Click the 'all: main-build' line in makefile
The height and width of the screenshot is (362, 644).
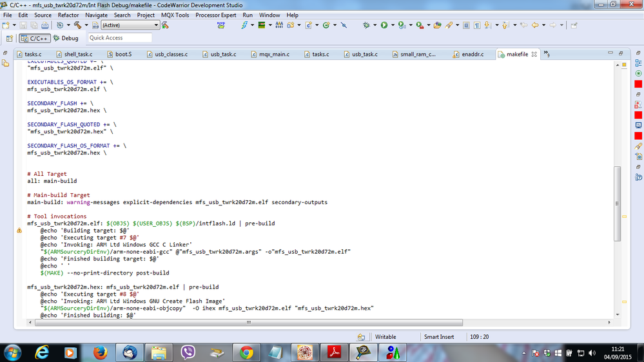pos(52,181)
